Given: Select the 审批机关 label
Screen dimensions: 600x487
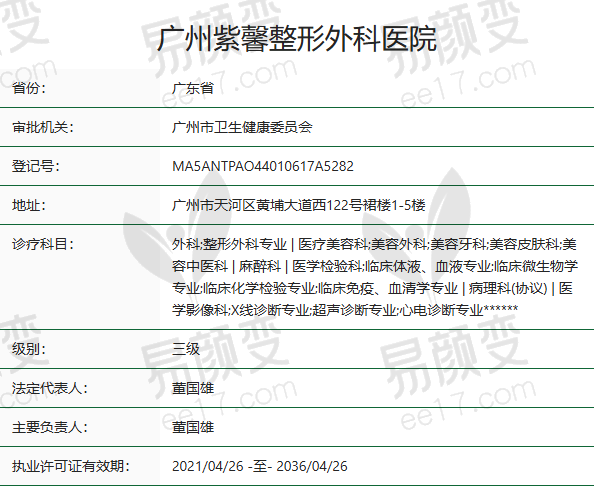Looking at the screenshot, I should (43, 127).
